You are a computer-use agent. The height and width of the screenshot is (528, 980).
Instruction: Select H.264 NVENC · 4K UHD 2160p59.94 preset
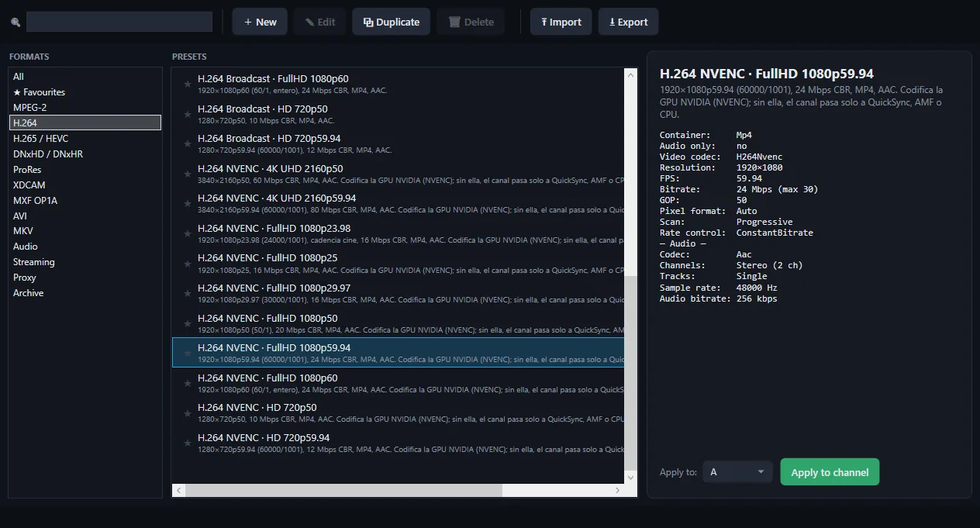(399, 204)
